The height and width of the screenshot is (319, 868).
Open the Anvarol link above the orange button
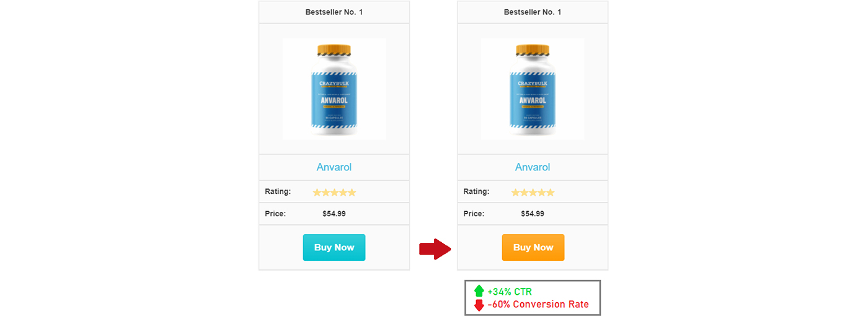click(x=533, y=167)
